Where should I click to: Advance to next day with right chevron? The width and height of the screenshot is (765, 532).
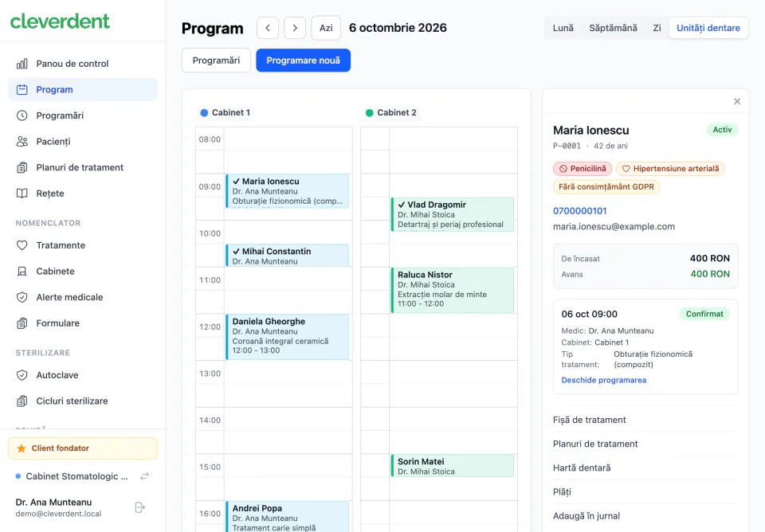coord(295,28)
